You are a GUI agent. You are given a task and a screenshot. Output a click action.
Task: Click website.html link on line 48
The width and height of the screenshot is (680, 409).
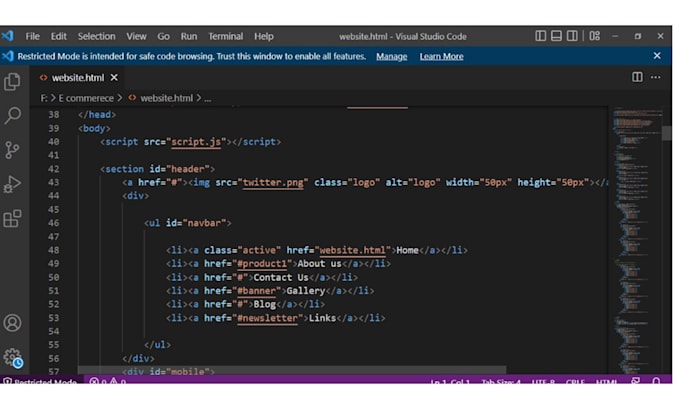pos(352,250)
